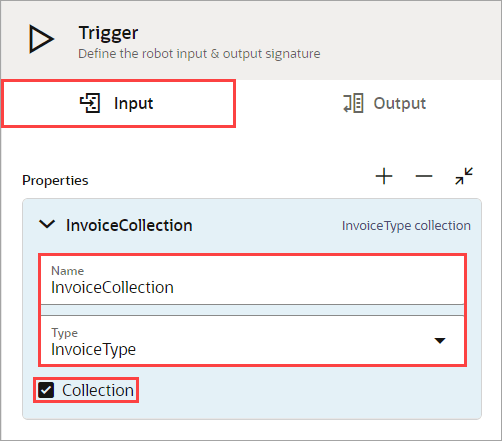Switch to the Output tab
This screenshot has width=502, height=441.
pyautogui.click(x=384, y=103)
